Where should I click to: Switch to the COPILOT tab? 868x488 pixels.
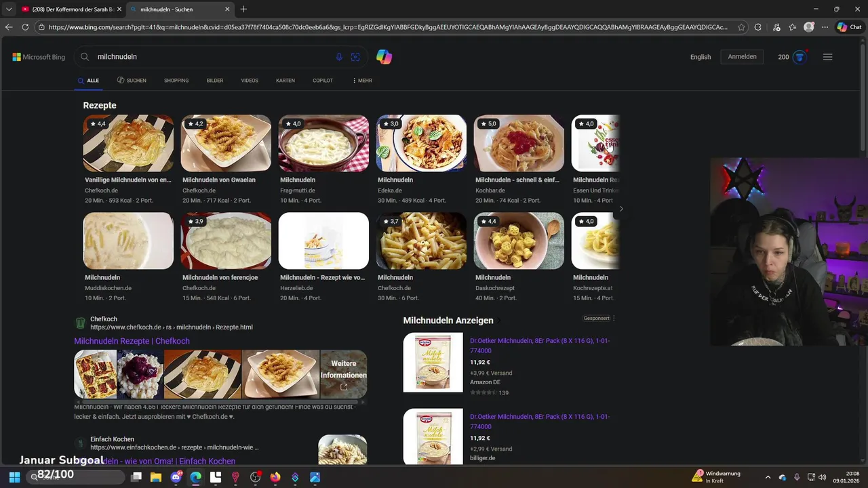[323, 81]
